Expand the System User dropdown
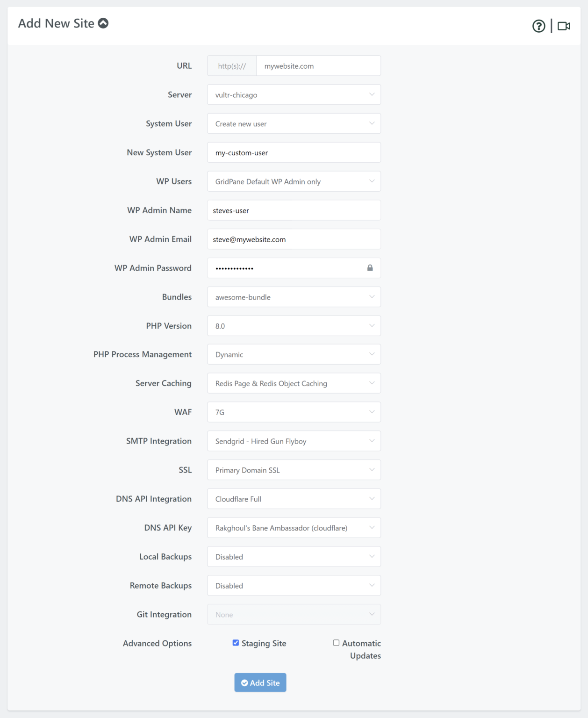 294,123
